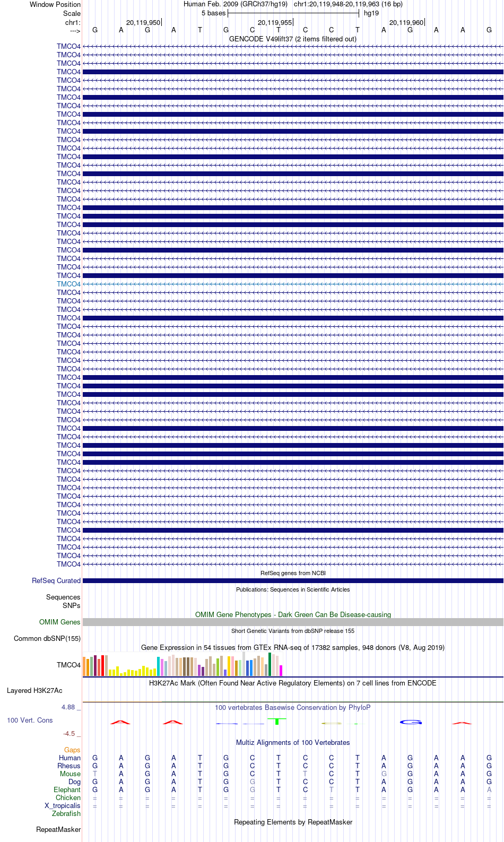Screen dimensions: 504x842
Task: Click the Human Feb. 2009 (GRCh37/hg19) title
Action: 236,4
